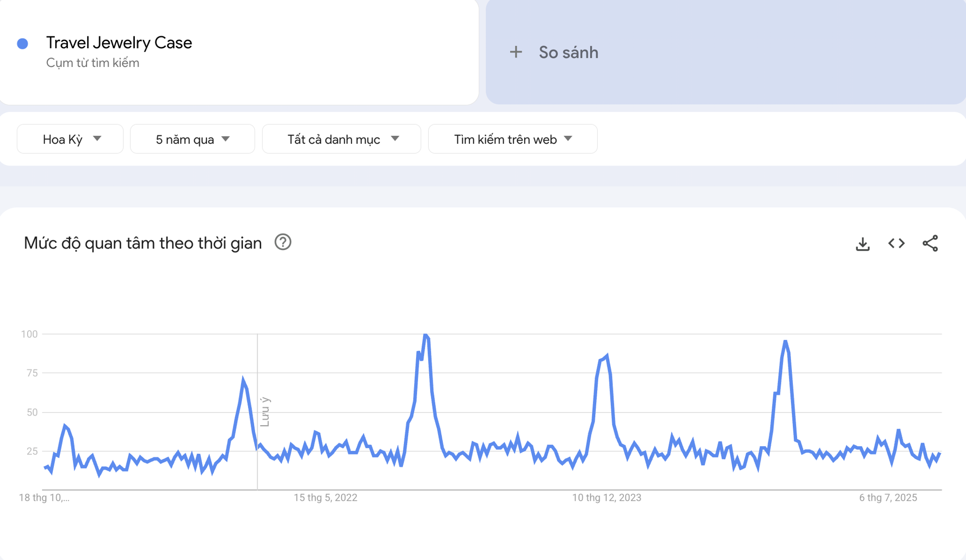Screen dimensions: 966x560
Task: Select the Travel Jewelry Case search term card
Action: click(120, 42)
